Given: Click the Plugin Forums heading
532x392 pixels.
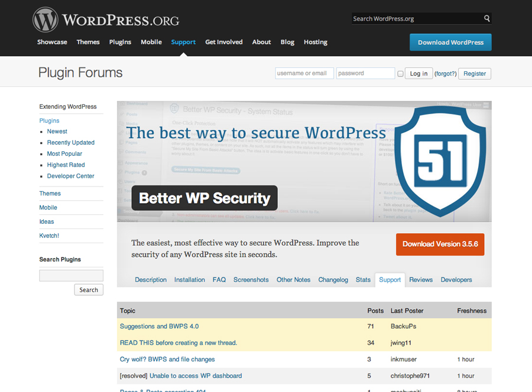Looking at the screenshot, I should tap(80, 73).
